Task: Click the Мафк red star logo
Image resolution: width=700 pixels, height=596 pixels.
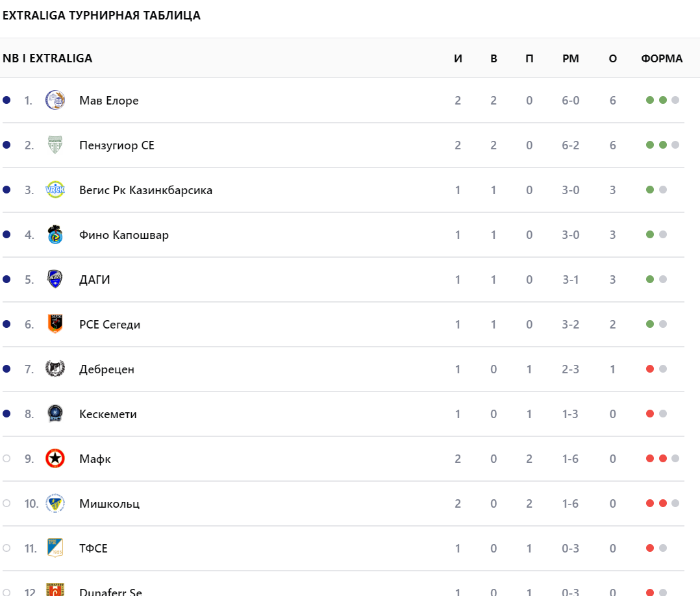Action: 55,458
